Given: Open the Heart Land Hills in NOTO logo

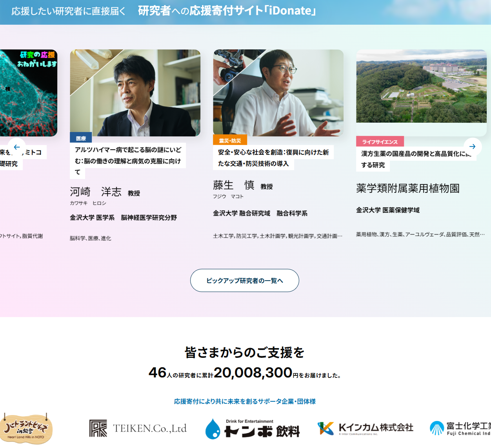Looking at the screenshot, I should [26, 428].
